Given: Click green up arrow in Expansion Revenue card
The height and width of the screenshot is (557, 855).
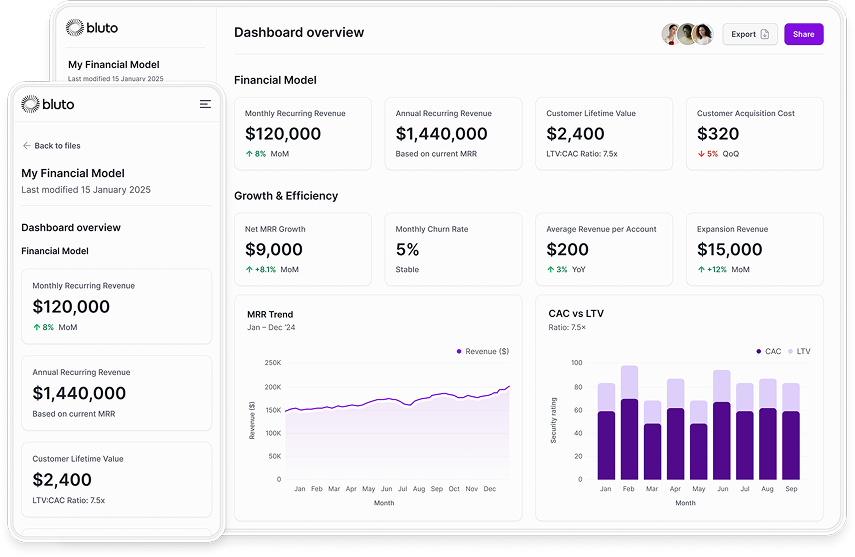Looking at the screenshot, I should tap(701, 270).
